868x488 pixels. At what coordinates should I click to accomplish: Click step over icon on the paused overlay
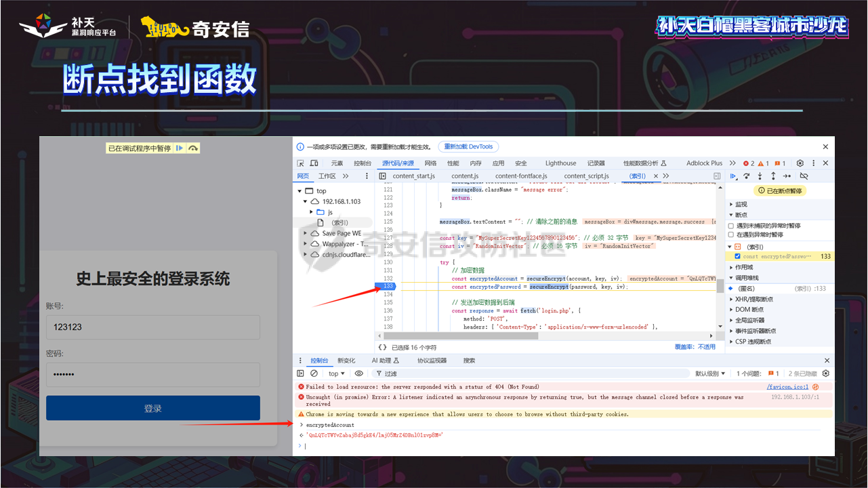193,148
